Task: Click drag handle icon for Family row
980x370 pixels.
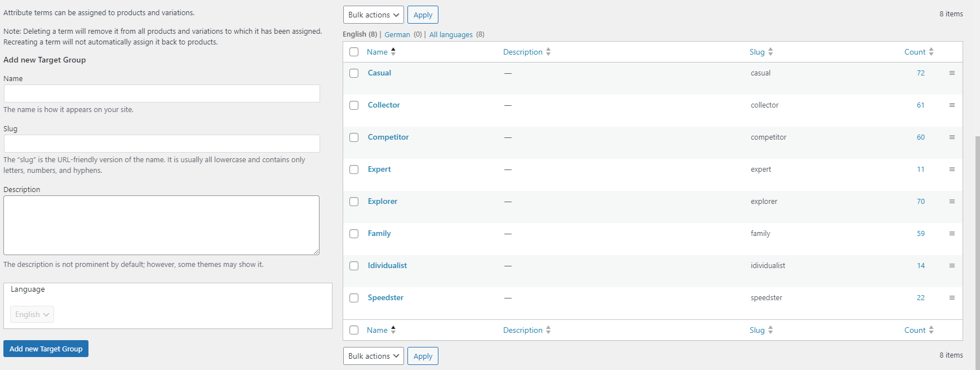Action: [952, 234]
